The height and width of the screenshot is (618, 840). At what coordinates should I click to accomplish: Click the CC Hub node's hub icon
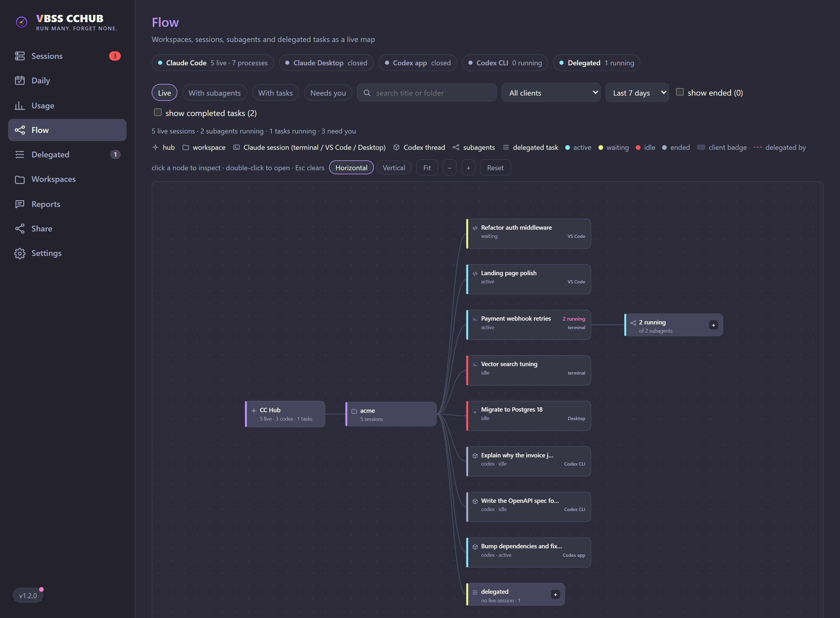tap(254, 410)
